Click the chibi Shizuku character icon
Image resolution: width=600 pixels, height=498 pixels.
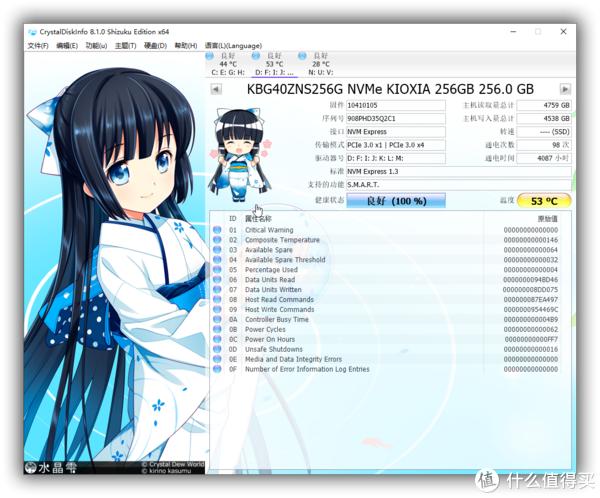click(240, 155)
